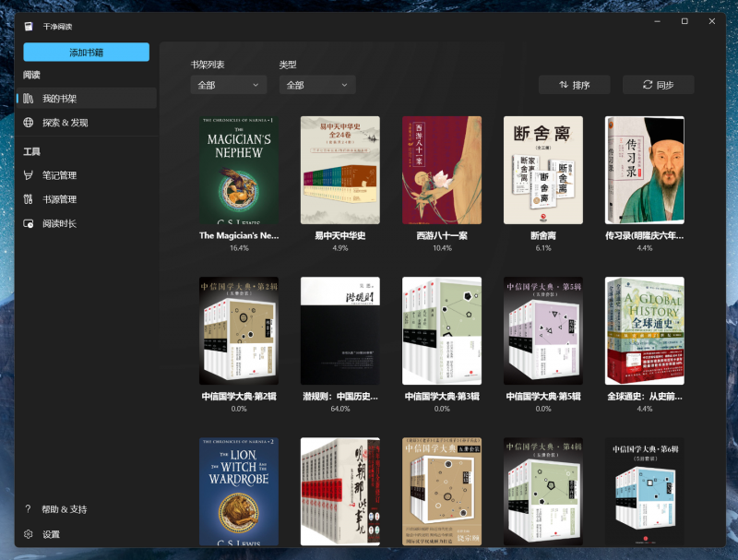Screen dimensions: 738x560
Task: Click the 添加书籍 button
Action: coord(86,53)
